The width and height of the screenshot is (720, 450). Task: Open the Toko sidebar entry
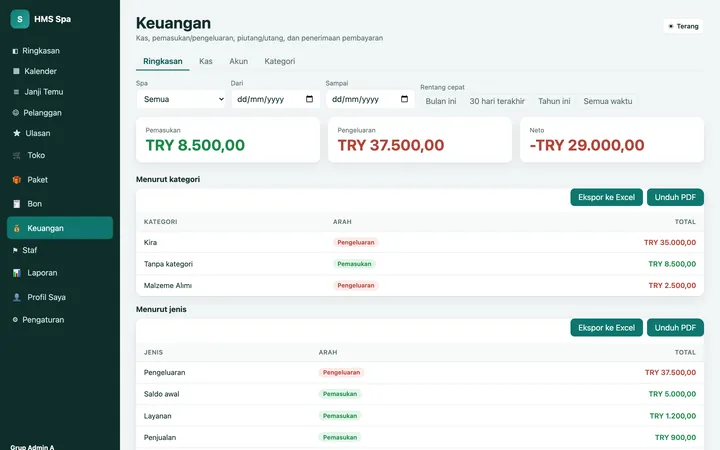[x=60, y=156]
